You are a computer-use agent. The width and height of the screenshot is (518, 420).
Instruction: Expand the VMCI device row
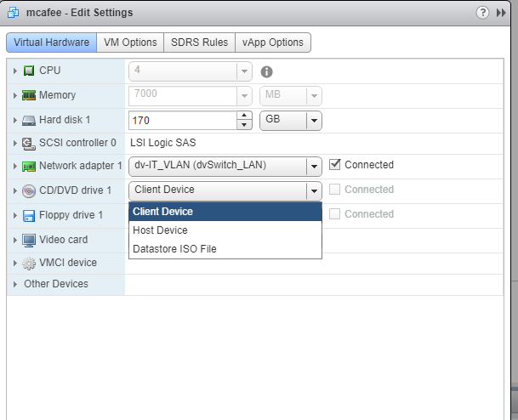pyautogui.click(x=14, y=264)
